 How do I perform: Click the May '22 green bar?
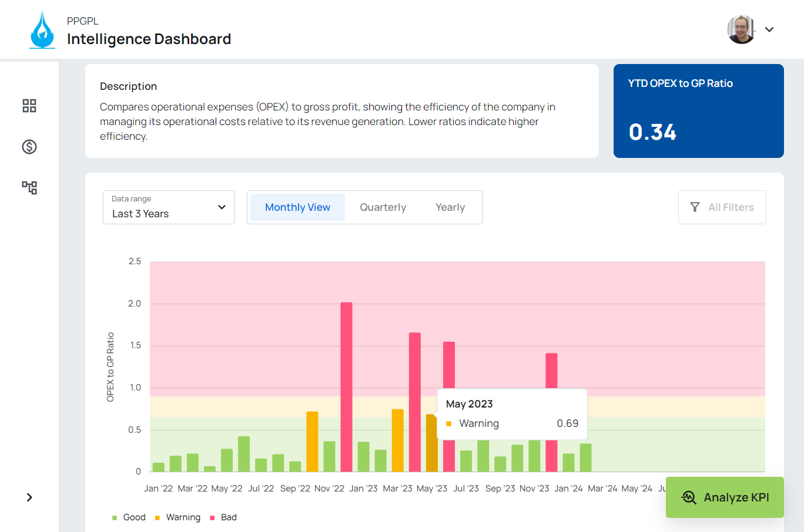227,460
